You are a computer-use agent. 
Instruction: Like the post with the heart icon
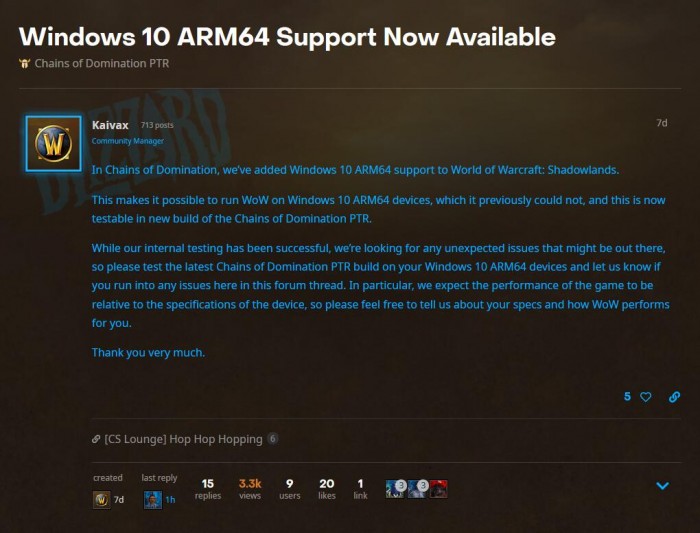pos(646,396)
